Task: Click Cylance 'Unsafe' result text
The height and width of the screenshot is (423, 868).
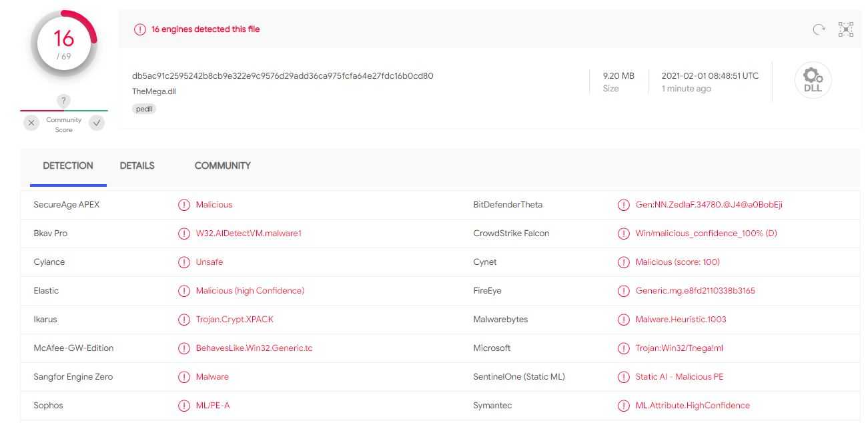Action: coord(209,262)
